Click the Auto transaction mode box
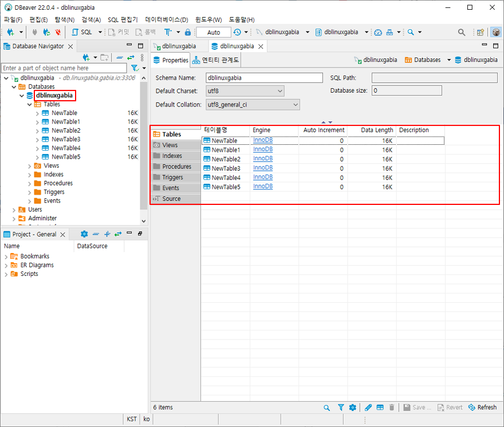504x427 pixels. tap(214, 32)
